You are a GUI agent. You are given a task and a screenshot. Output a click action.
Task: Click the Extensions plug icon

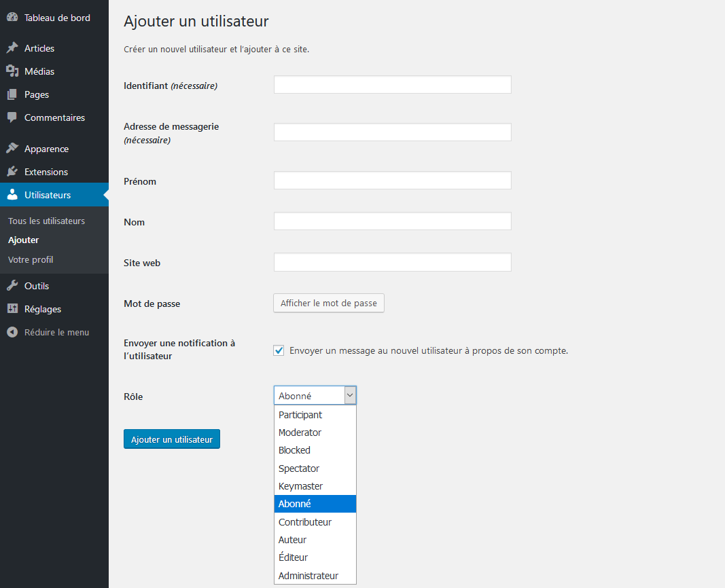[x=12, y=172]
